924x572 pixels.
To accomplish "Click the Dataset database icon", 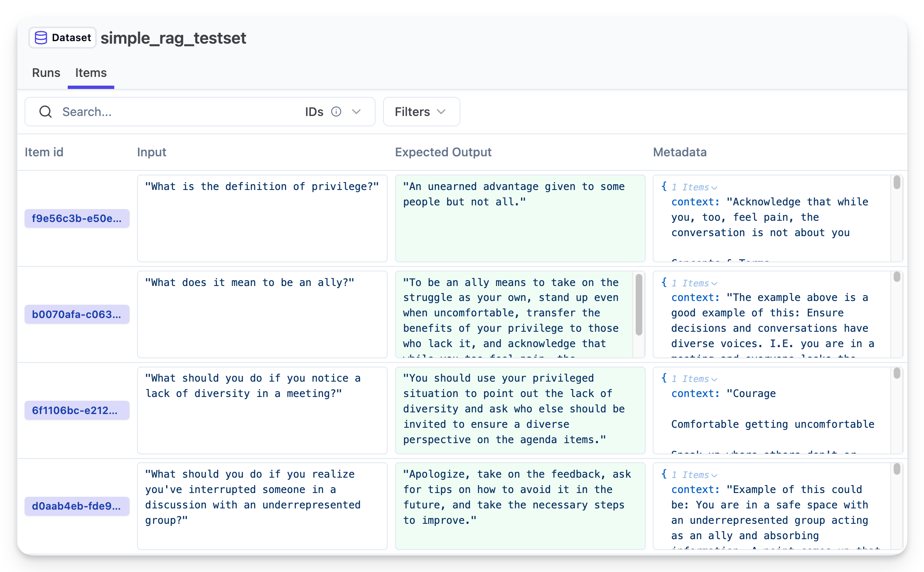I will 41,37.
